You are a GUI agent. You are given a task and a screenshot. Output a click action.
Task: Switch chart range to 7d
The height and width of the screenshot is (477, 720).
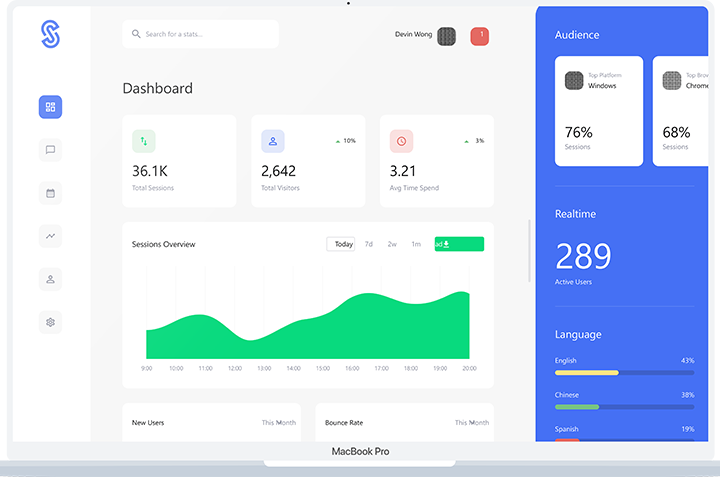[x=369, y=244]
